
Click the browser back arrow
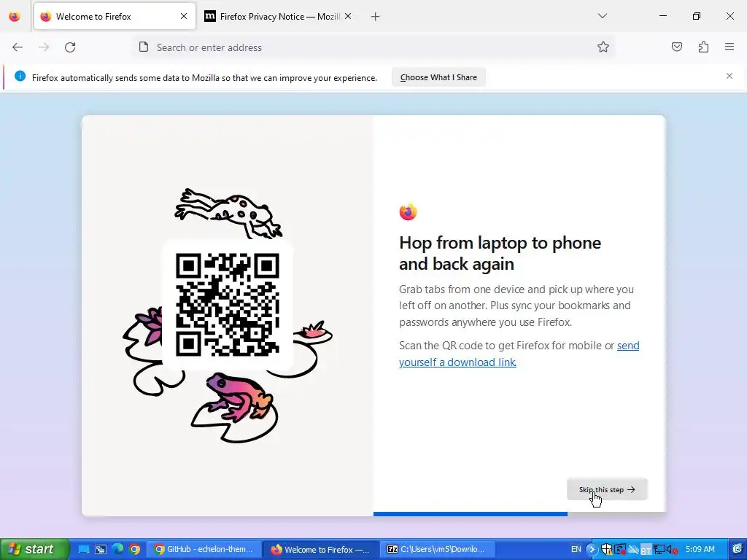pyautogui.click(x=18, y=47)
